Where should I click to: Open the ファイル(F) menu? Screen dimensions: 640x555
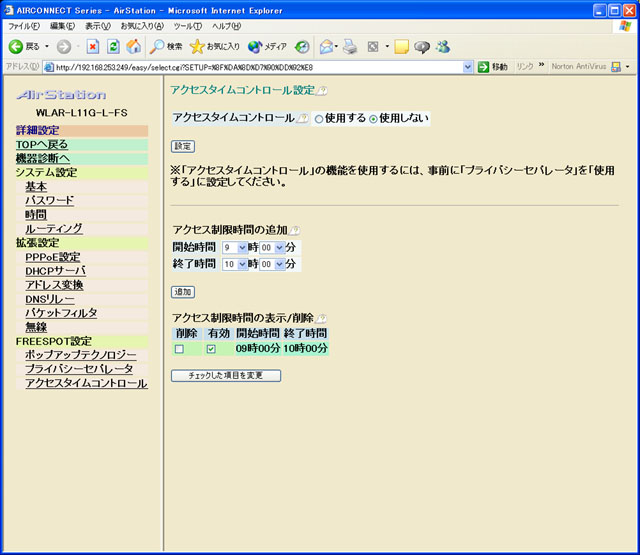point(24,27)
